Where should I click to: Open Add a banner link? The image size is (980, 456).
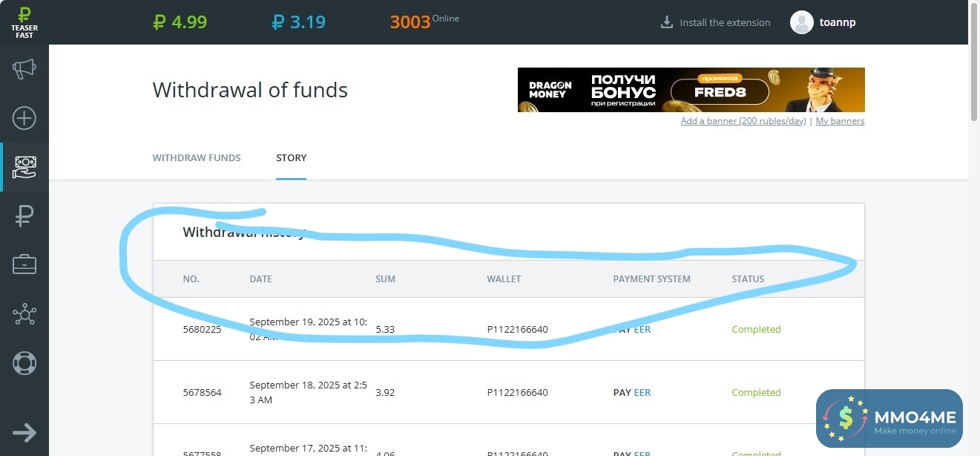point(743,121)
